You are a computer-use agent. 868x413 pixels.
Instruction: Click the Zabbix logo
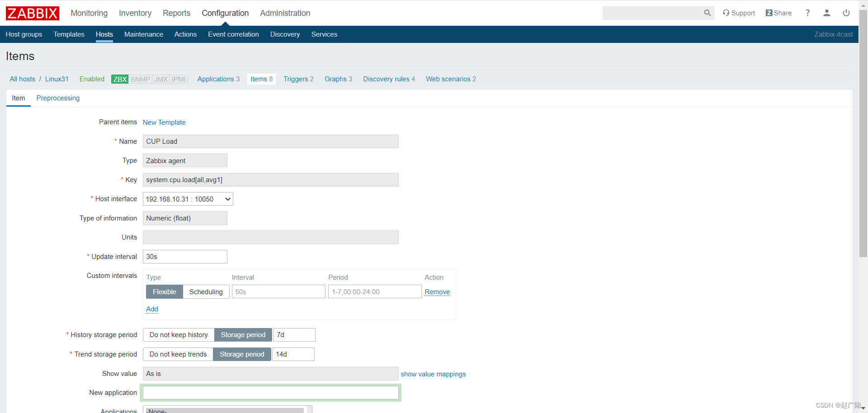tap(33, 13)
